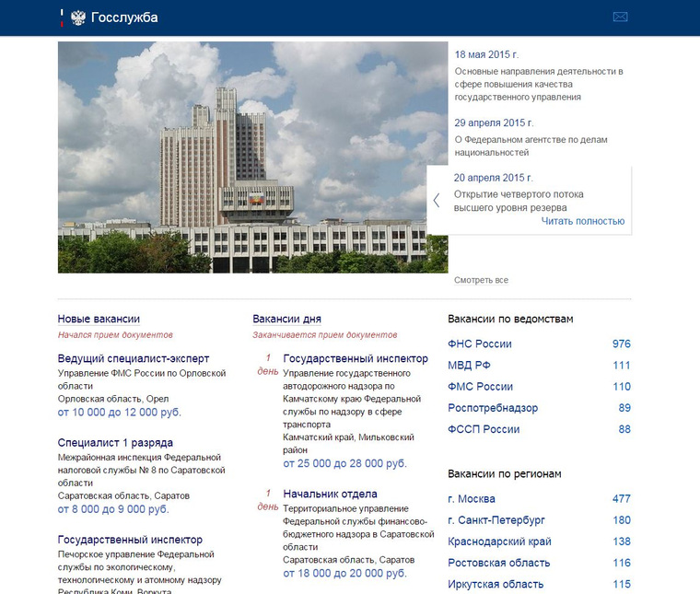Click the 115 count beside Иркутская область
This screenshot has height=594, width=700.
(622, 584)
